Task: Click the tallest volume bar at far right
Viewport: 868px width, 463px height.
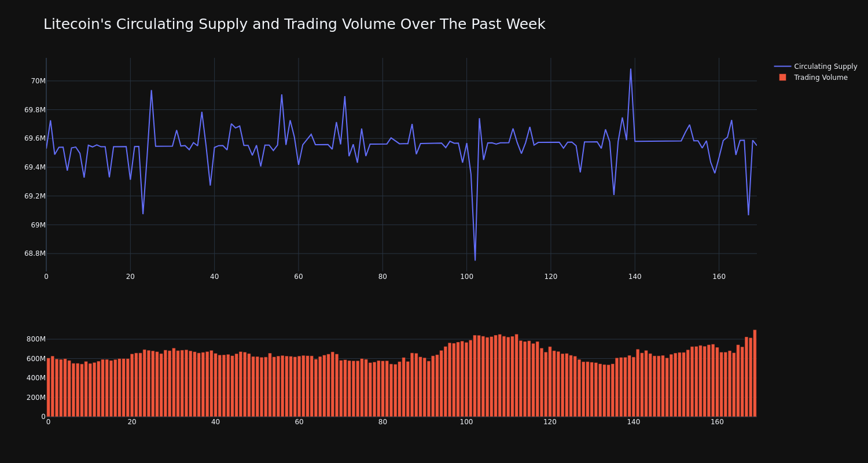Action: click(755, 373)
